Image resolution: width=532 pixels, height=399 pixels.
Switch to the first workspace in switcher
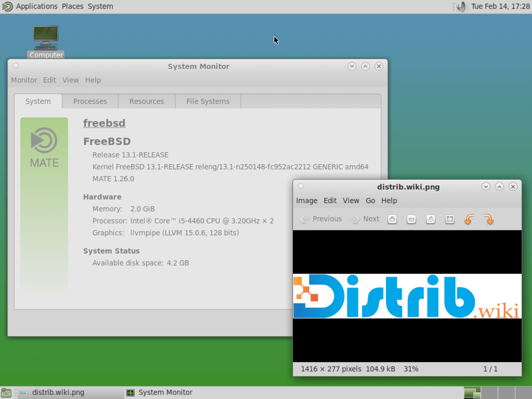point(473,393)
